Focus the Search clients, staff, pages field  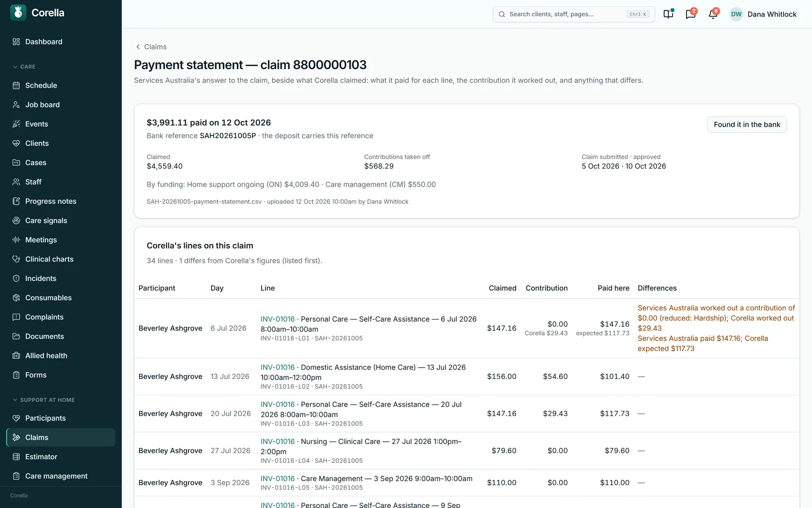[573, 14]
